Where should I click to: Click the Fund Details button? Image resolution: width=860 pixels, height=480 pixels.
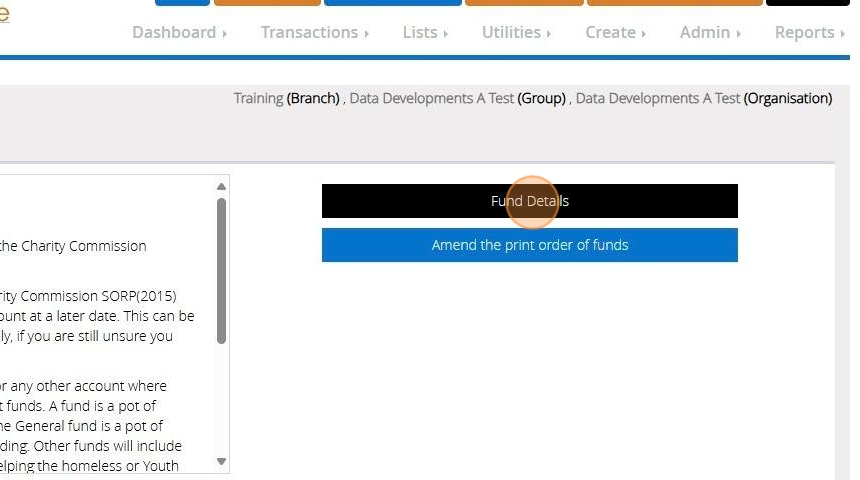530,201
